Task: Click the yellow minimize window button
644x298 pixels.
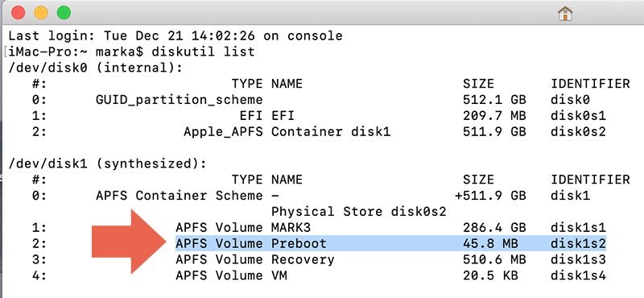Action: [x=41, y=13]
